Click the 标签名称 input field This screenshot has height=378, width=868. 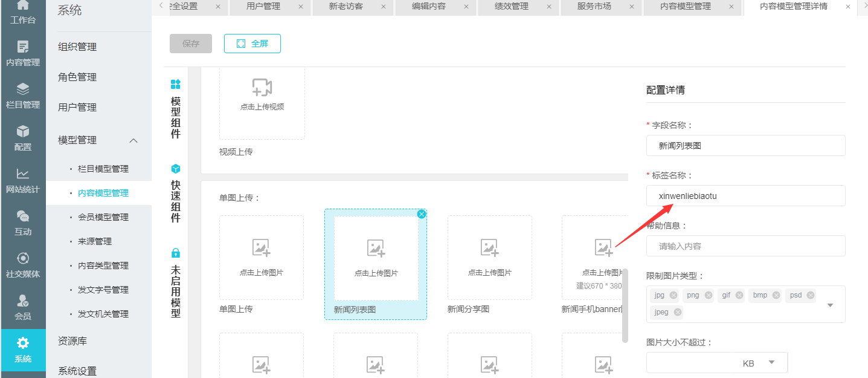pyautogui.click(x=745, y=196)
